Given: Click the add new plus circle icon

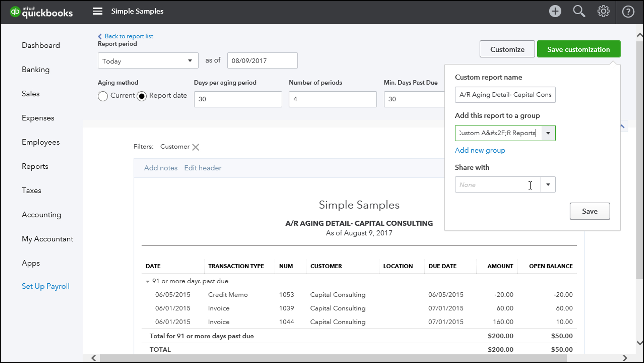Looking at the screenshot, I should click(555, 11).
